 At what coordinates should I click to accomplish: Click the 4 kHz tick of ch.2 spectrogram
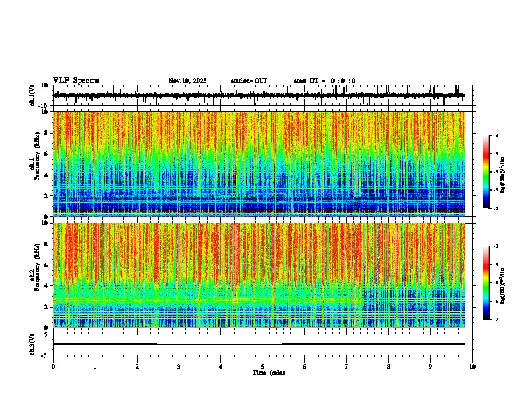click(47, 286)
